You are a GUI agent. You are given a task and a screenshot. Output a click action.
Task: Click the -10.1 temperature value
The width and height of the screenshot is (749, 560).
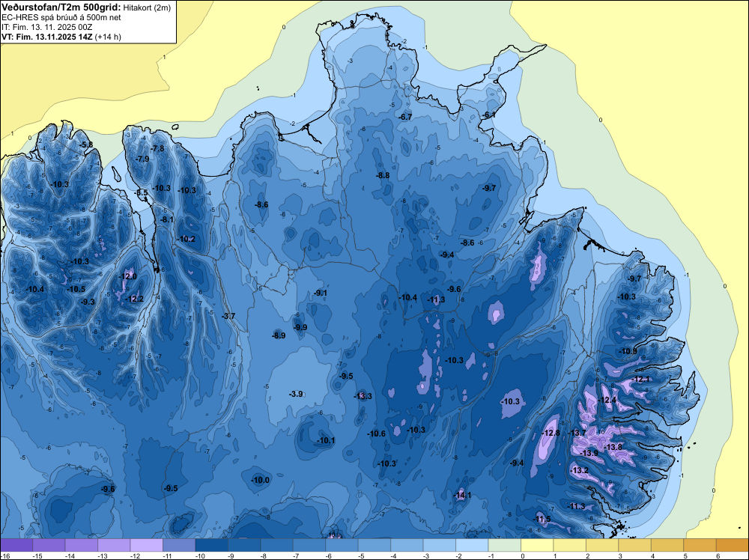pos(327,441)
